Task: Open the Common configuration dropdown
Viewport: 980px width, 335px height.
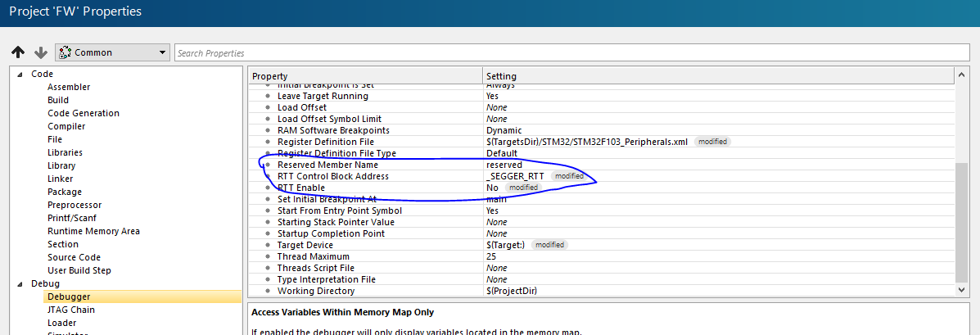Action: pos(112,52)
